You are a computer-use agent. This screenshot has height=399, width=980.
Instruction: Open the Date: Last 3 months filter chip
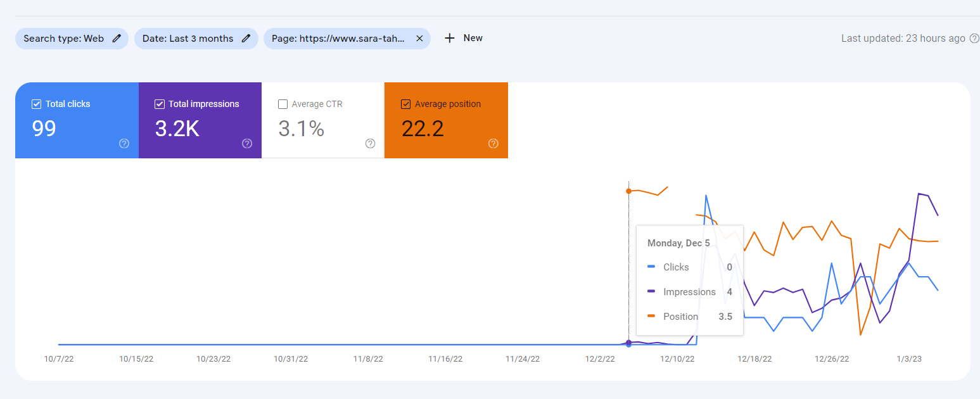196,39
